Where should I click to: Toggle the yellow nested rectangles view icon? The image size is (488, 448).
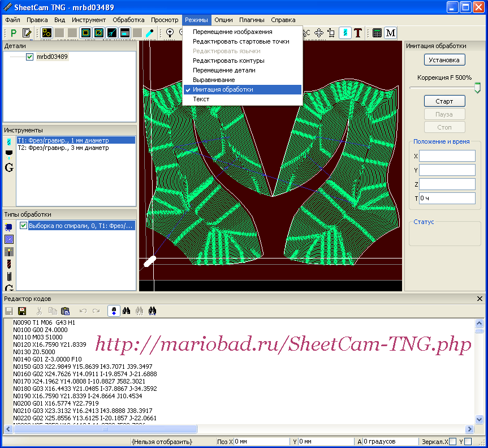[x=85, y=33]
